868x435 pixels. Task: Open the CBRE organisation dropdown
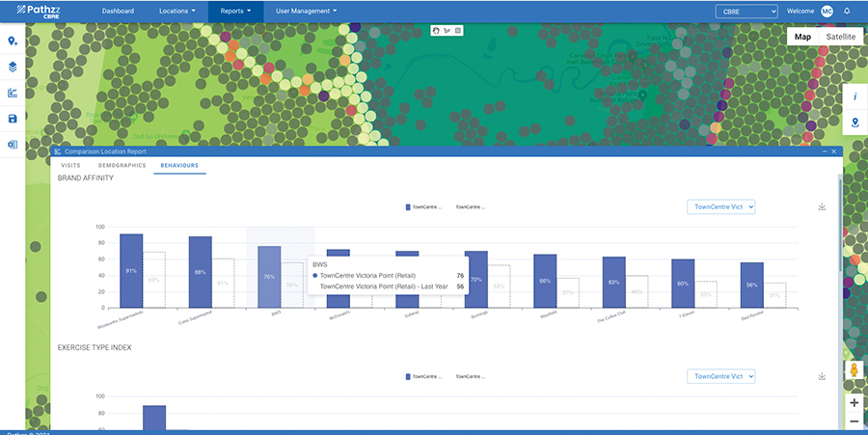746,11
